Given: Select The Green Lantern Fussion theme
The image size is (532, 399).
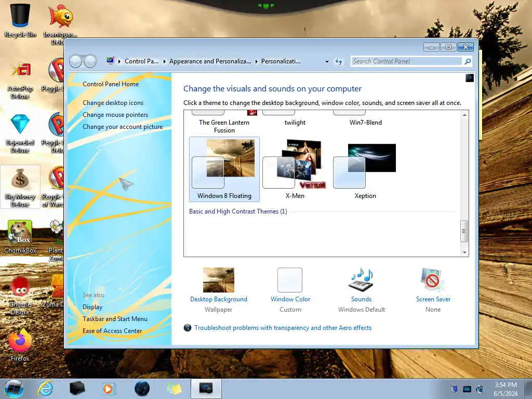Looking at the screenshot, I should [224, 126].
